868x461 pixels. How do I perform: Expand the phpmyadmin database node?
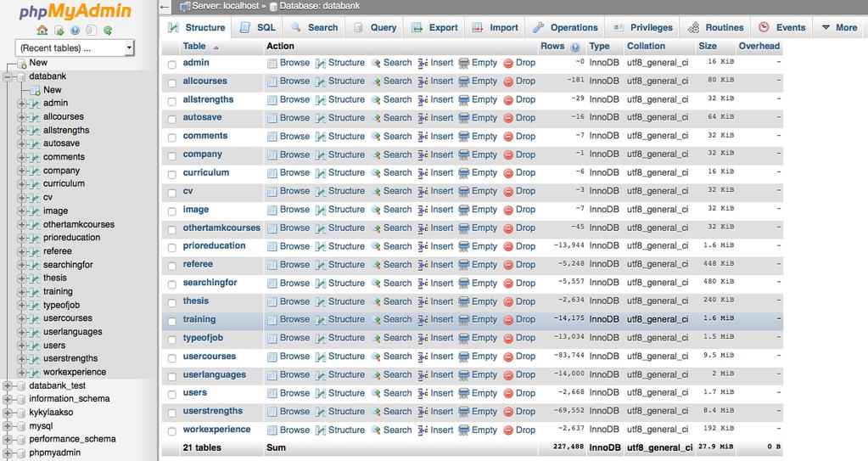[x=8, y=453]
